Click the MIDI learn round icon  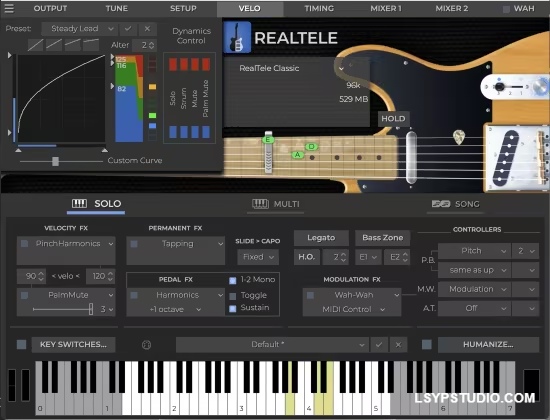(146, 345)
